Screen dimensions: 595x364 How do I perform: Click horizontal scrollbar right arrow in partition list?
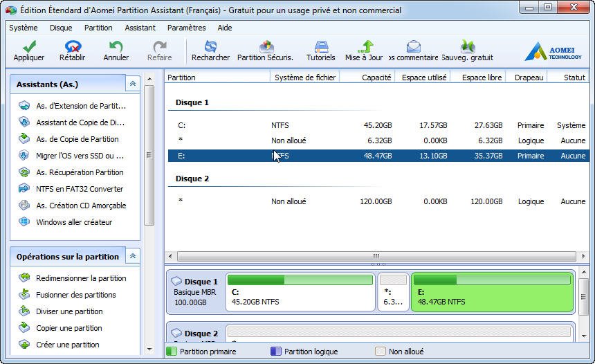tap(583, 256)
